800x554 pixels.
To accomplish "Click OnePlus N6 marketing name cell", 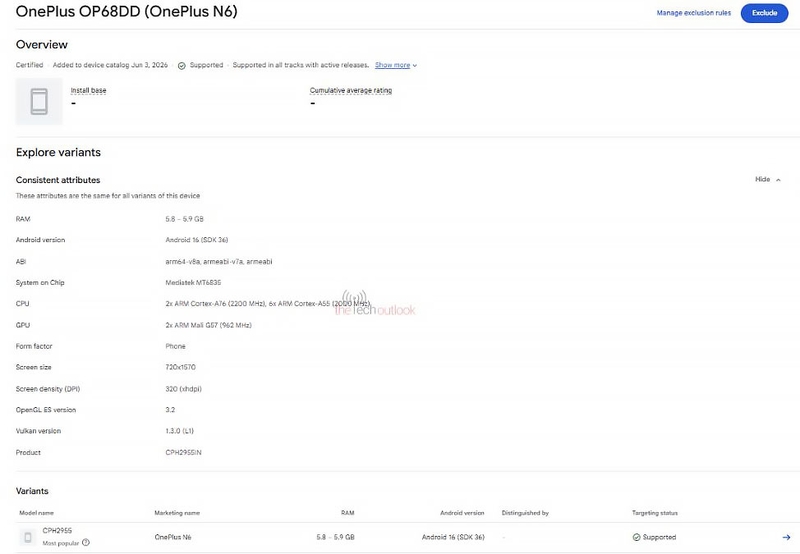I will [x=173, y=537].
